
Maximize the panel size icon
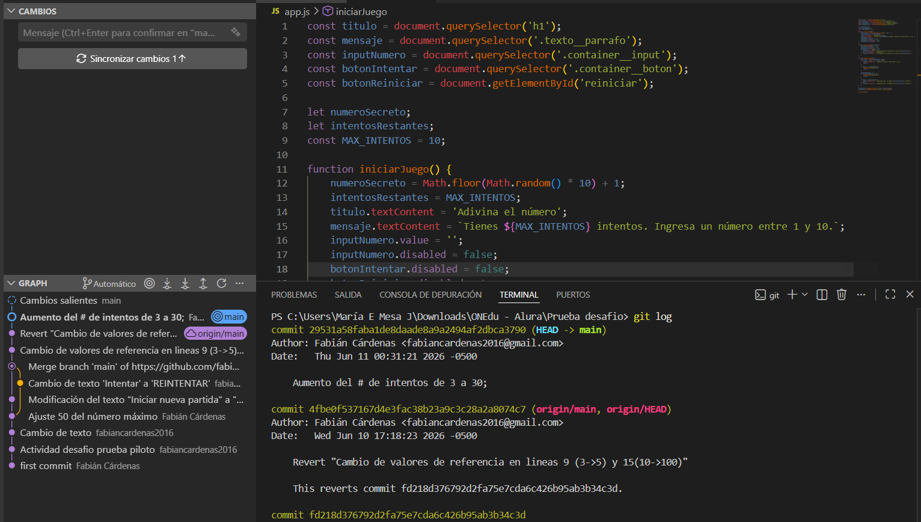890,294
